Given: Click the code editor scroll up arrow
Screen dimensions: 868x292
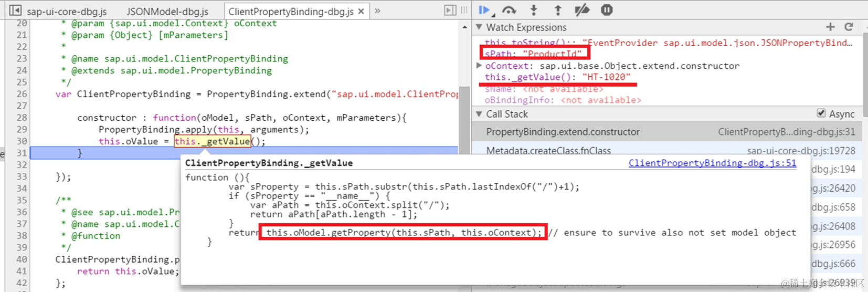Looking at the screenshot, I should tap(464, 26).
